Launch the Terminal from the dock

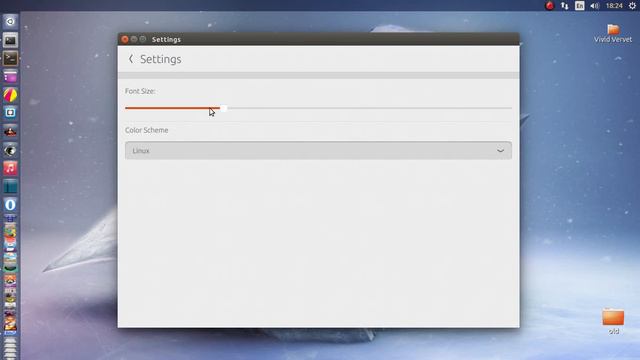click(10, 58)
